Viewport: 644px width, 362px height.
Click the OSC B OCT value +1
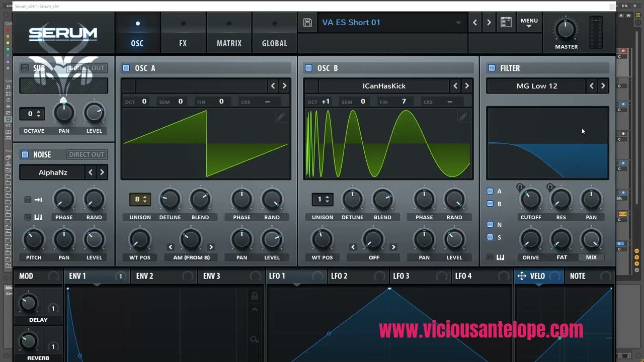[326, 102]
